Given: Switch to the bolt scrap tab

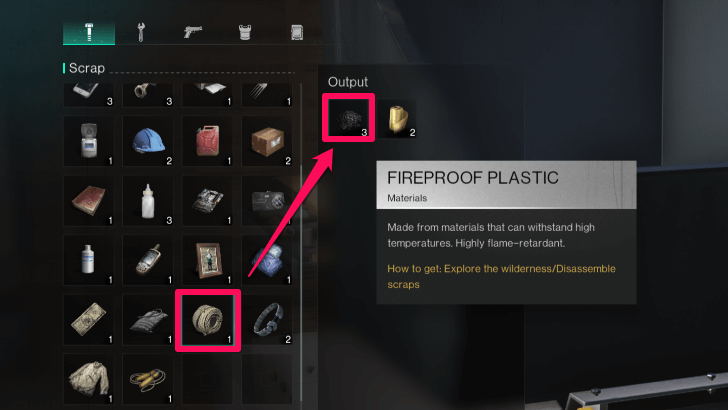Looking at the screenshot, I should pos(89,33).
